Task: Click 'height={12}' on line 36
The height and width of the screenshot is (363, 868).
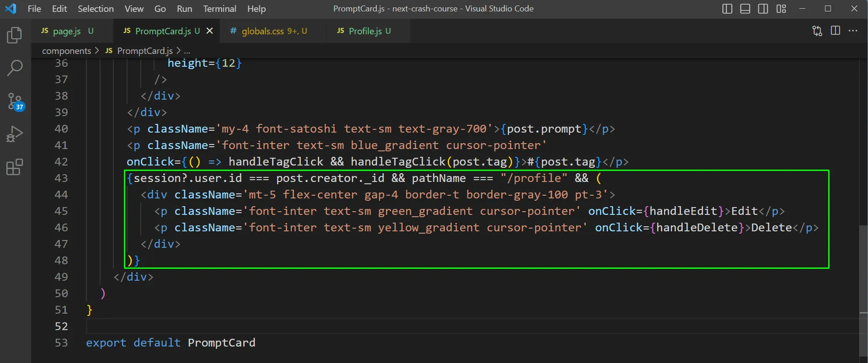Action: pyautogui.click(x=204, y=63)
